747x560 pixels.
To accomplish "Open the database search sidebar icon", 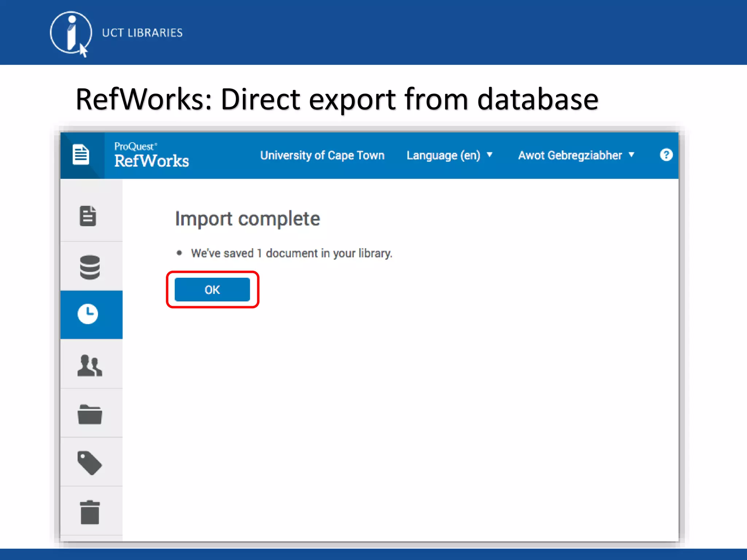I will [90, 267].
